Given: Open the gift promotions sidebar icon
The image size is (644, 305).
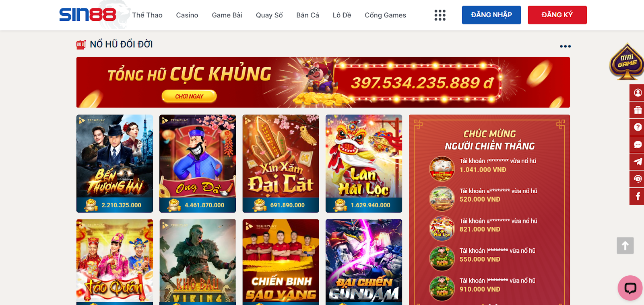Looking at the screenshot, I should click(638, 110).
